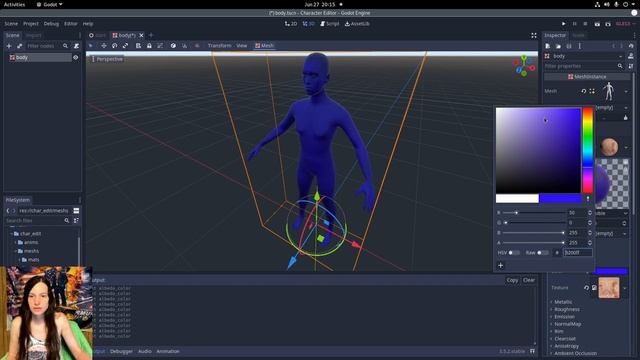This screenshot has height=360, width=640.
Task: Open the Animation bottom panel
Action: (168, 351)
